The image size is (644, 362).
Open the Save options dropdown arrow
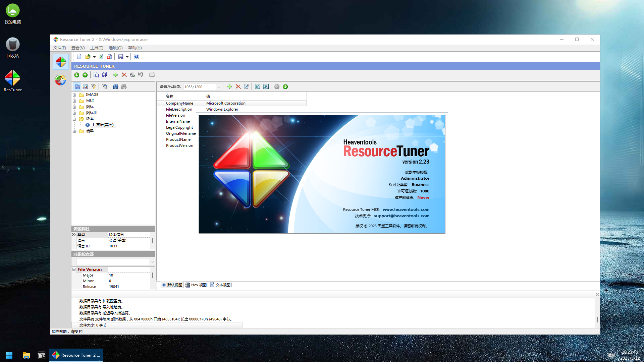[x=127, y=57]
